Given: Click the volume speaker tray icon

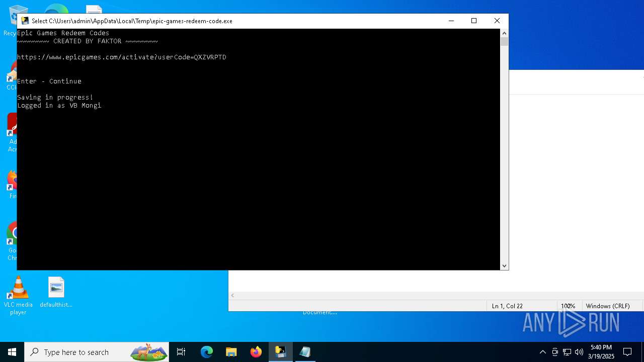Looking at the screenshot, I should pyautogui.click(x=579, y=352).
